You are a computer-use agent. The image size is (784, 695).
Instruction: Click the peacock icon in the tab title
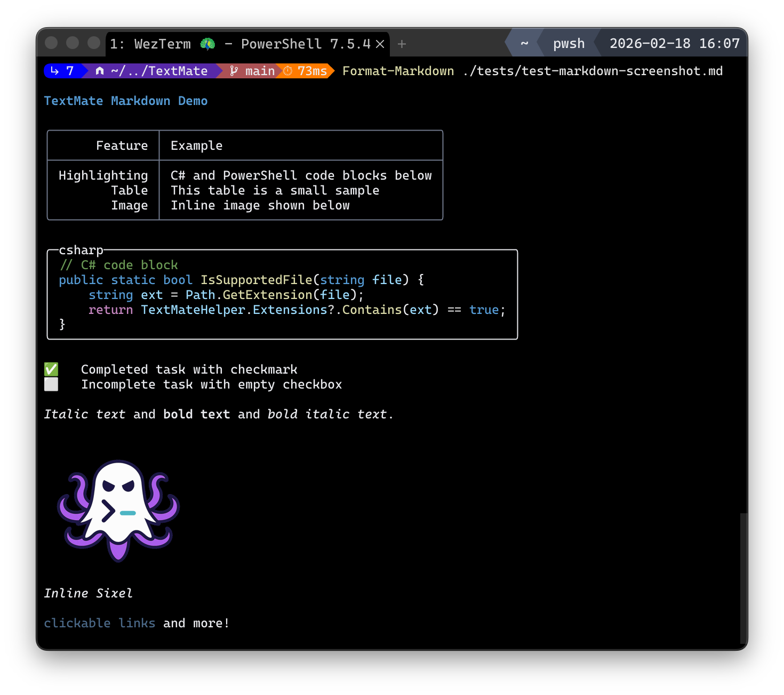pos(208,44)
